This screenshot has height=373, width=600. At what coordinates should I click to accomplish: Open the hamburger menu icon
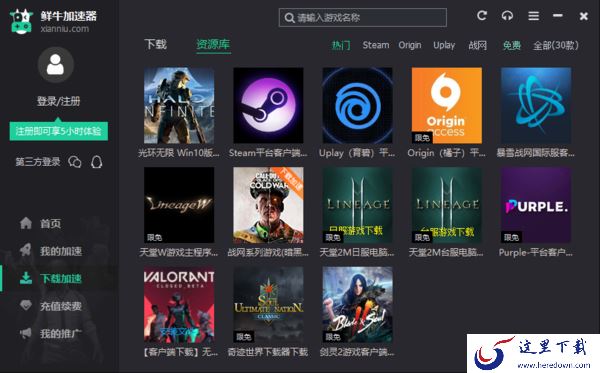click(x=533, y=16)
